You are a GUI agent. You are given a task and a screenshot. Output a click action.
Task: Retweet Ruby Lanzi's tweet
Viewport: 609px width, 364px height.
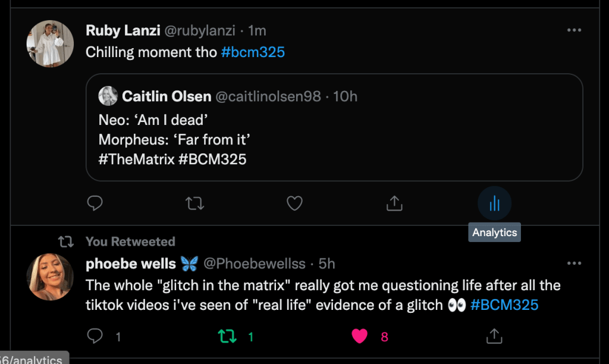click(195, 204)
